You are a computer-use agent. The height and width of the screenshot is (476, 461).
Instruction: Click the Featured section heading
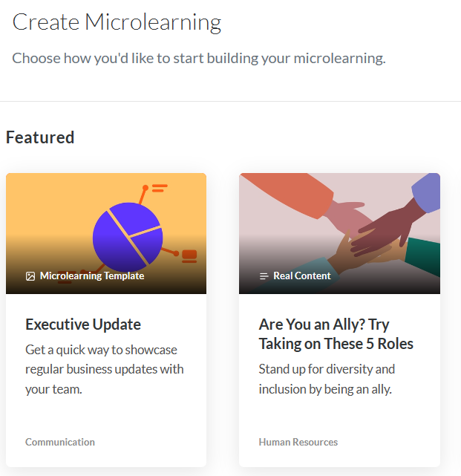[x=40, y=137]
